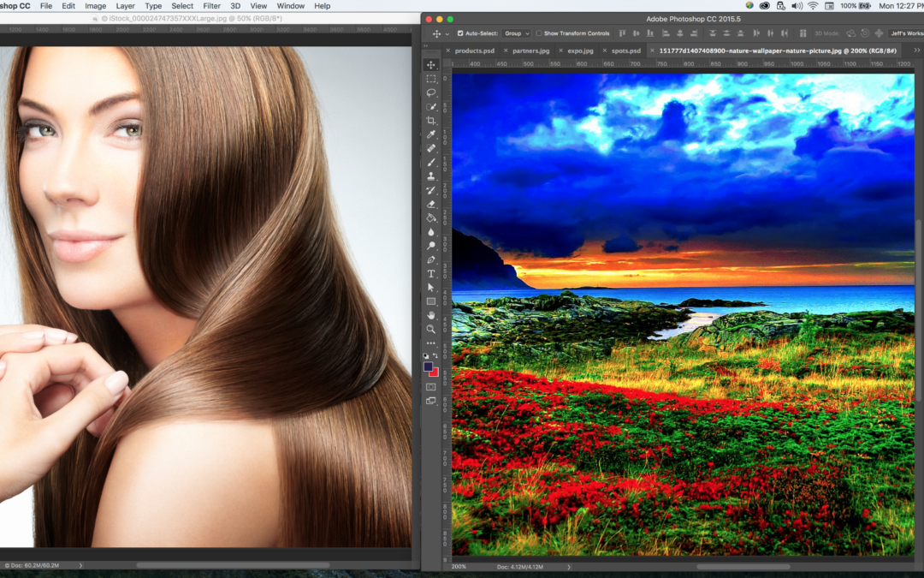
Task: Select the Zoom magnifier tool
Action: [x=431, y=329]
